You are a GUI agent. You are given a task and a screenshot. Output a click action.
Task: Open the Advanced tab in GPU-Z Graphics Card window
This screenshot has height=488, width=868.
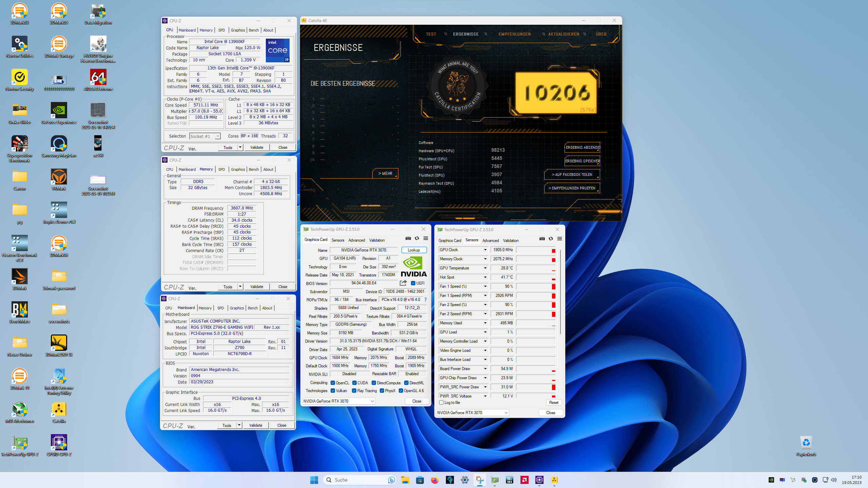click(356, 240)
